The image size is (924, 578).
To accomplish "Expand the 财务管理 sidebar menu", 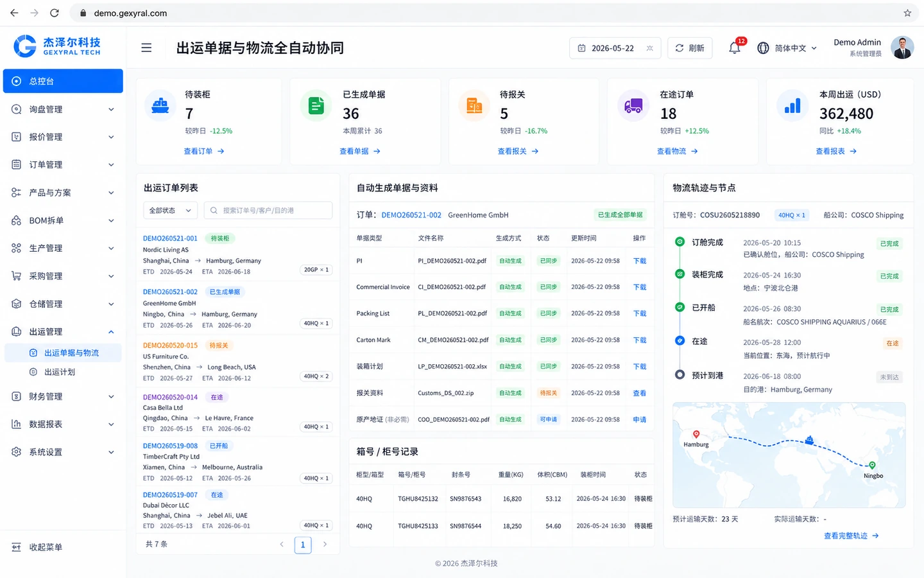I will pos(63,396).
